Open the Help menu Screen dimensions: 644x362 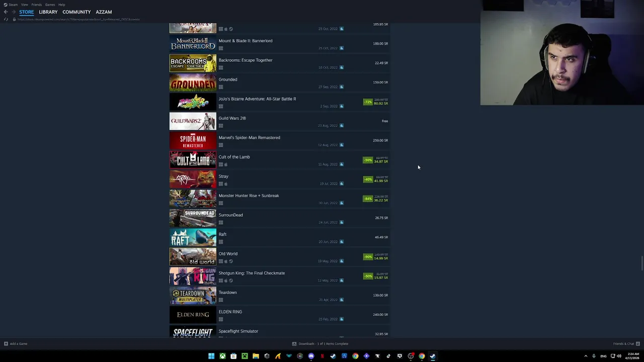coord(61,5)
